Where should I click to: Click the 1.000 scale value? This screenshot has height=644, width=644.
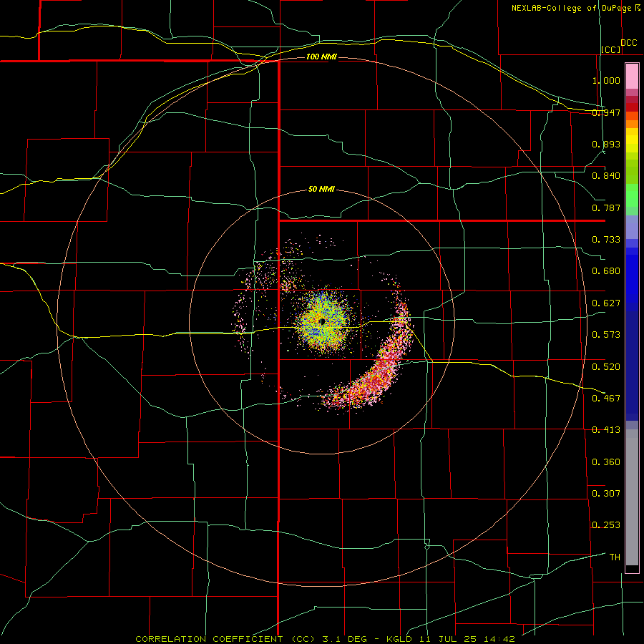pos(606,80)
